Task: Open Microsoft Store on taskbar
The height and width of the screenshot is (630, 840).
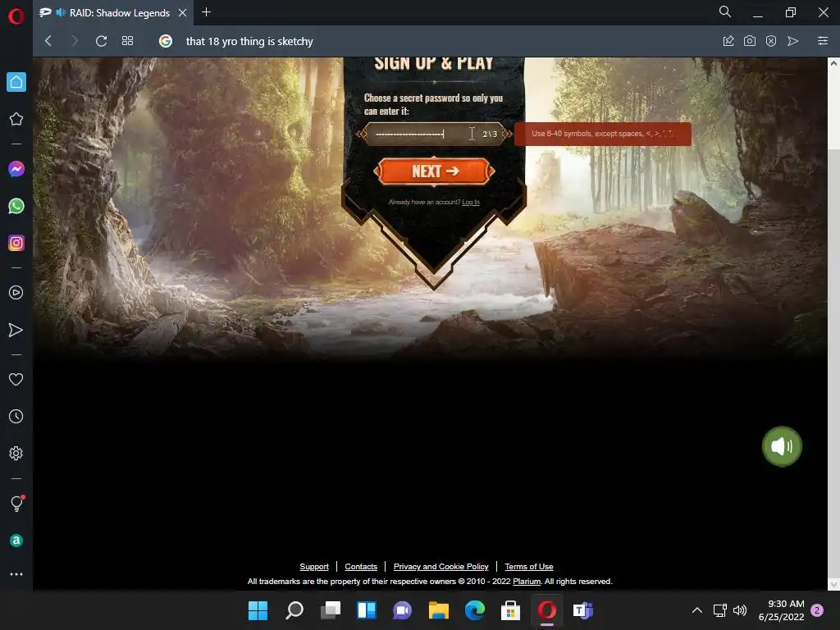Action: point(510,610)
